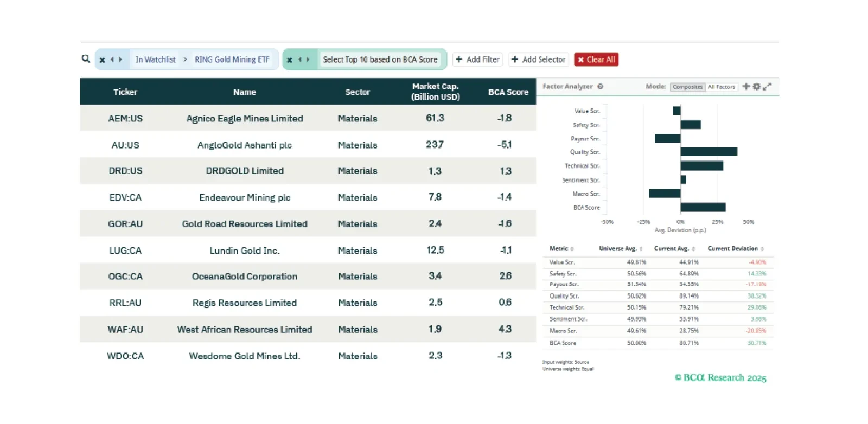The height and width of the screenshot is (424, 868).
Task: Click the search magnifier icon
Action: coord(86,59)
